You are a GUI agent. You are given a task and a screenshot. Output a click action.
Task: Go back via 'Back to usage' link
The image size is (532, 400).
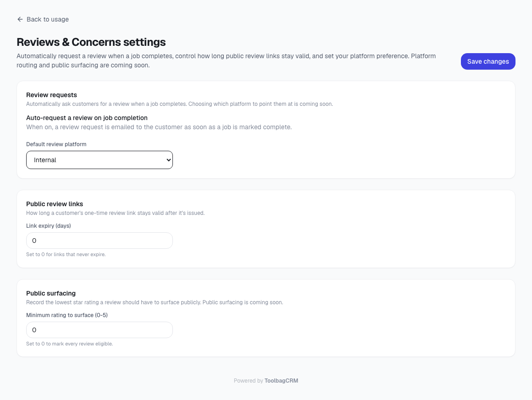coord(43,19)
